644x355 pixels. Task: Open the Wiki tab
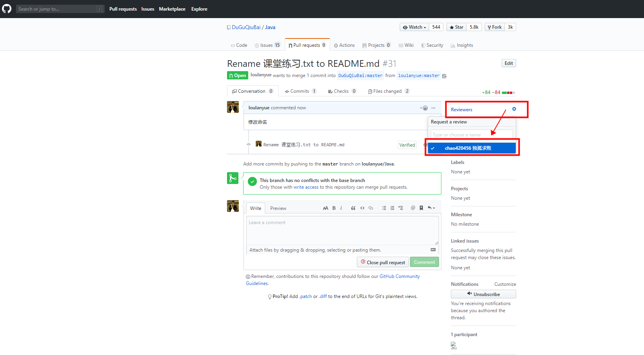point(406,45)
